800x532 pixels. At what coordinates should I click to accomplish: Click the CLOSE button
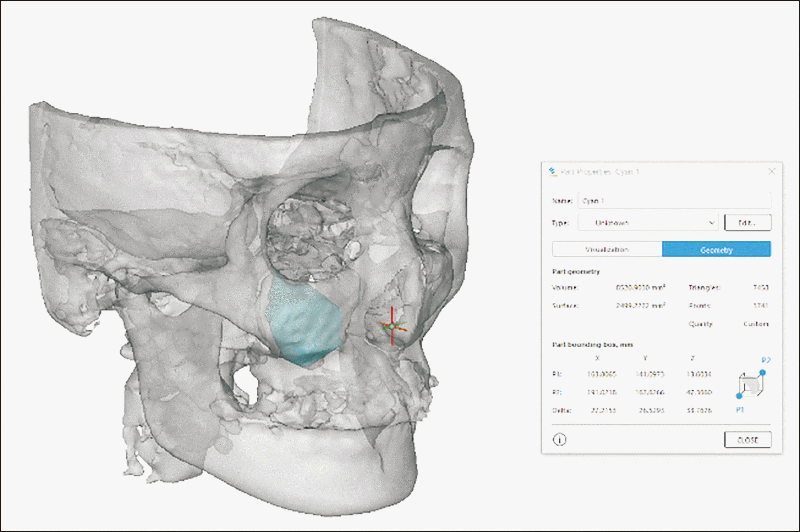748,440
